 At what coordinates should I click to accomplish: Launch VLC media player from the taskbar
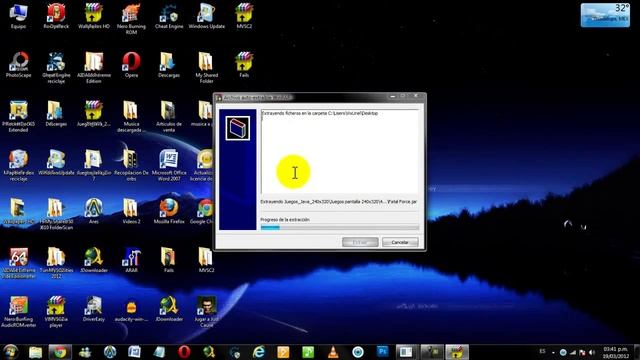pyautogui.click(x=333, y=352)
